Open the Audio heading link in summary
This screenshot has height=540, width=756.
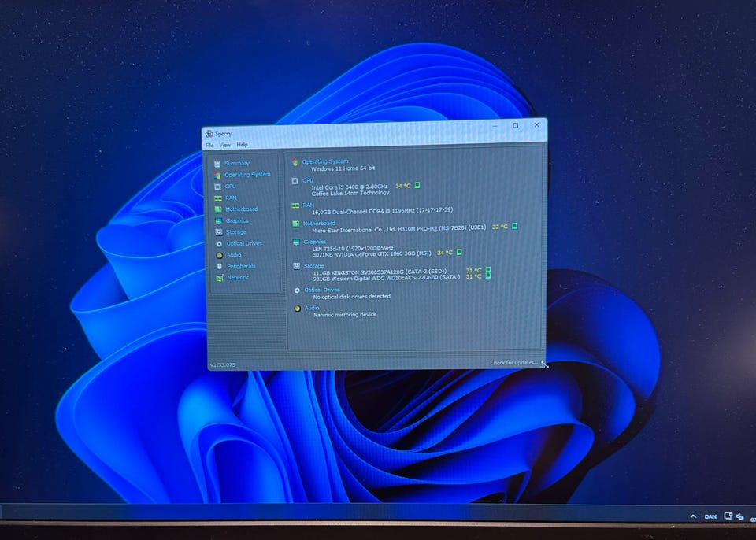coord(312,308)
